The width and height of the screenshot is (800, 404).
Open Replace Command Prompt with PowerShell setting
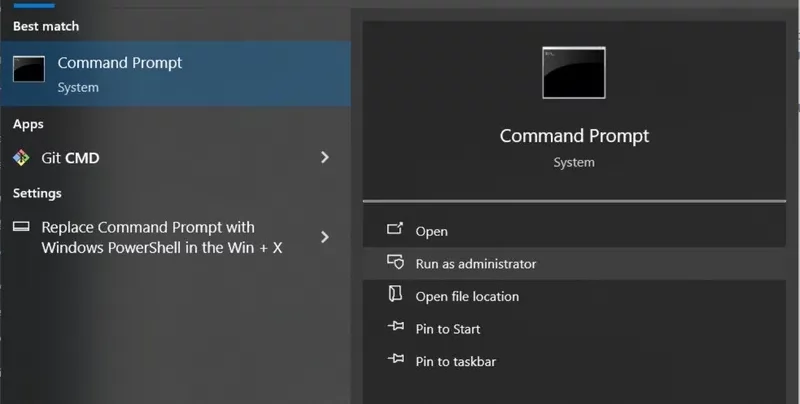[176, 237]
